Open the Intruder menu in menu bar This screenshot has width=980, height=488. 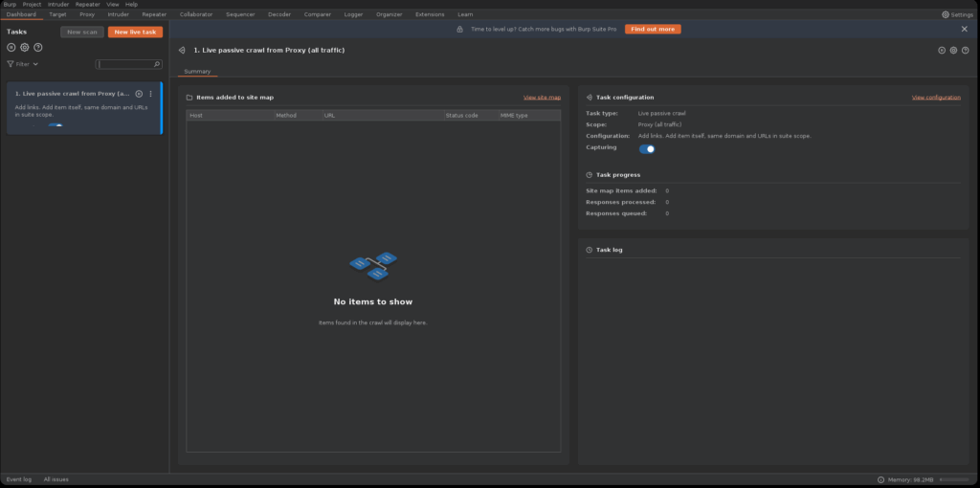(x=58, y=4)
